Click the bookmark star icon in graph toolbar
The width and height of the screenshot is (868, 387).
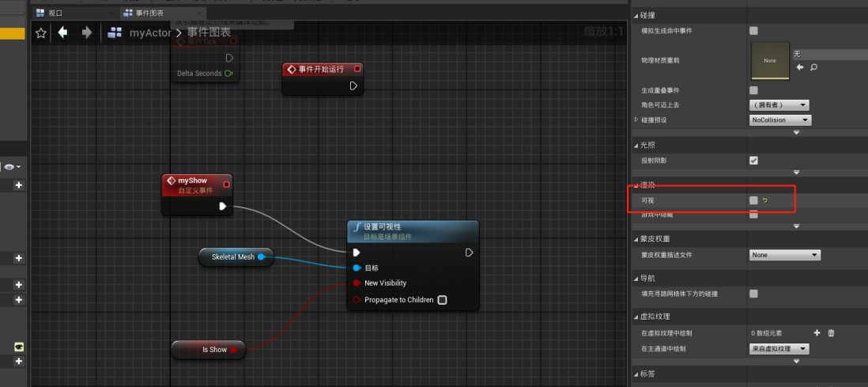[41, 32]
